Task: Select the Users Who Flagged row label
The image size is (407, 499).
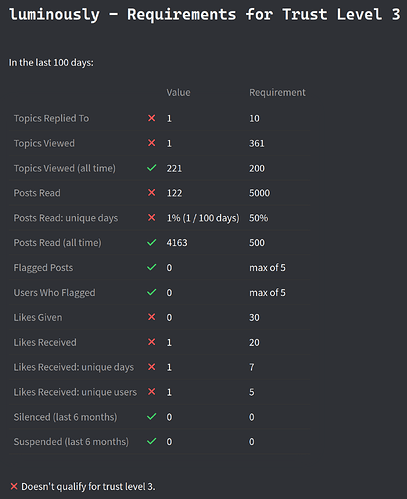Action: pyautogui.click(x=54, y=293)
